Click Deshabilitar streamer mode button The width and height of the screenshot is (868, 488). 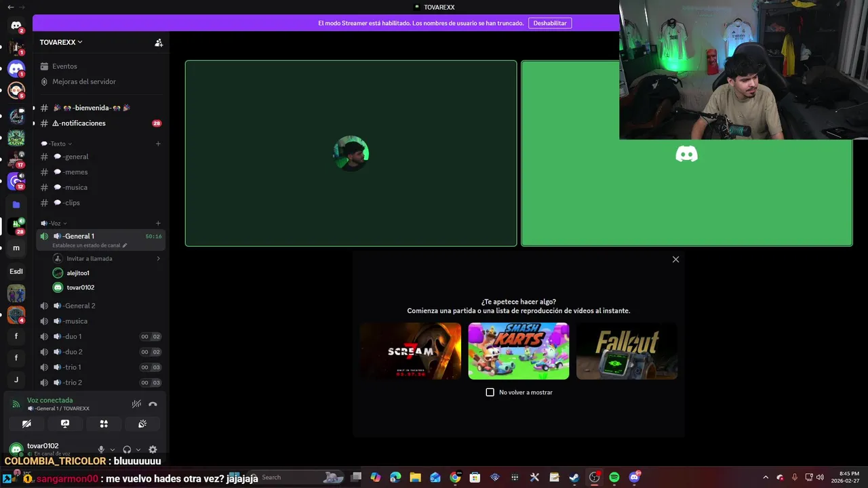pos(550,23)
